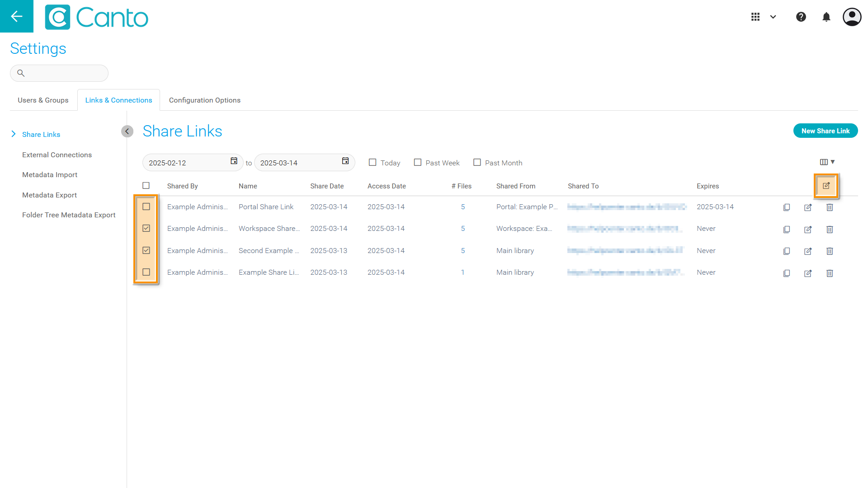Viewport: 868px width, 488px height.
Task: Edit the Workspace Share row
Action: (x=808, y=230)
